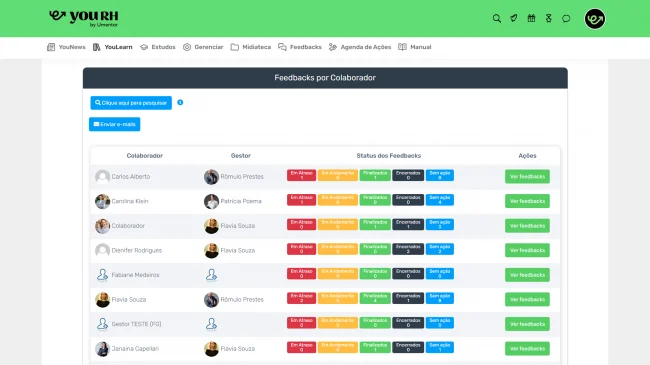
Task: Click the gestor name Patrícia Poema
Action: 241,201
